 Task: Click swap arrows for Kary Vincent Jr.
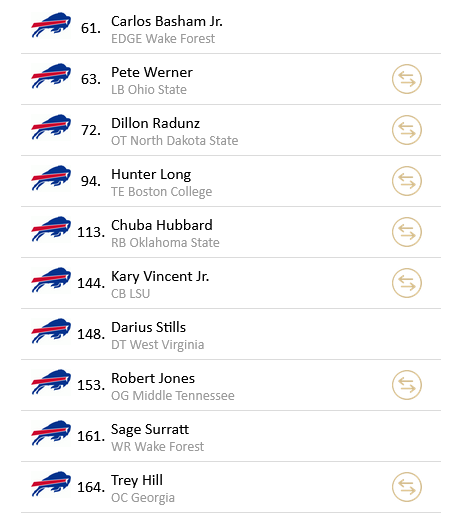(407, 283)
